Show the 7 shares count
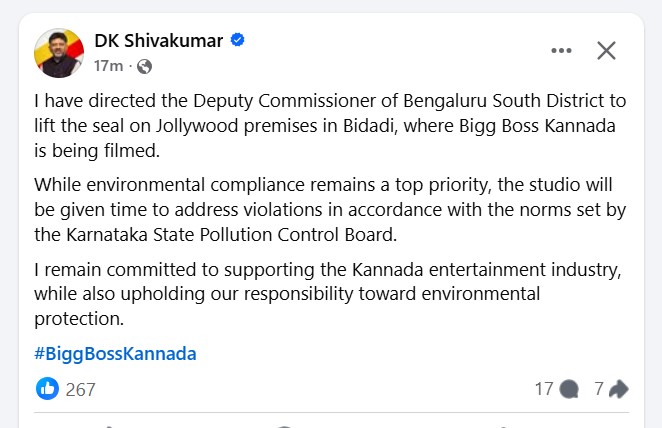This screenshot has height=428, width=662. (x=599, y=389)
